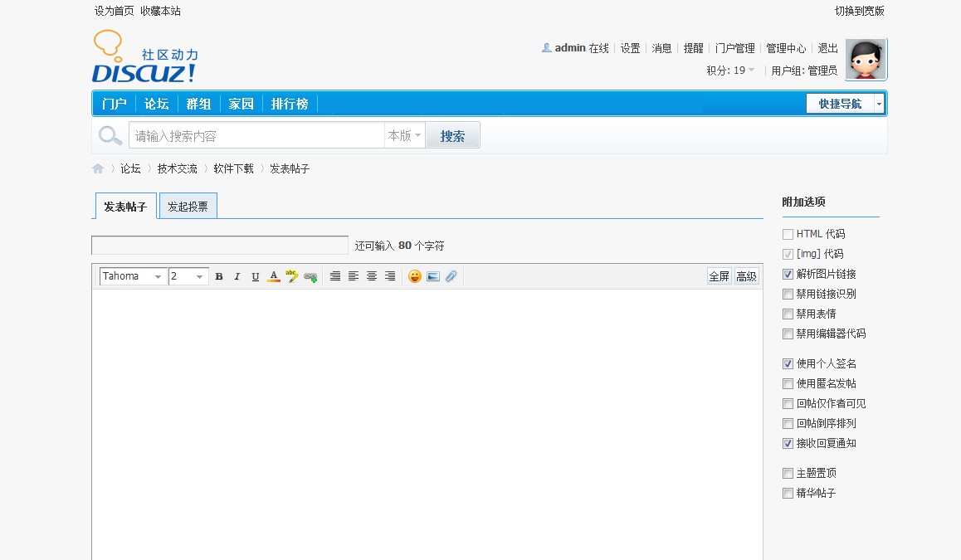Click the insert image icon
Image resolution: width=961 pixels, height=560 pixels.
coord(433,276)
